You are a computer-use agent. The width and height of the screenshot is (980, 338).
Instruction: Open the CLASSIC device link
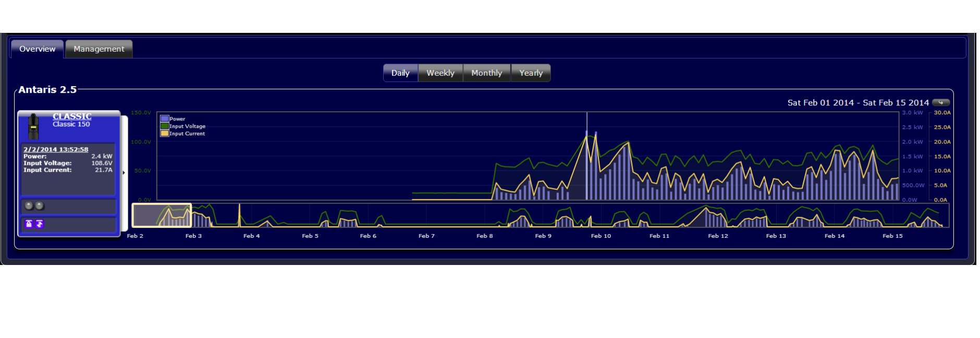tap(72, 116)
